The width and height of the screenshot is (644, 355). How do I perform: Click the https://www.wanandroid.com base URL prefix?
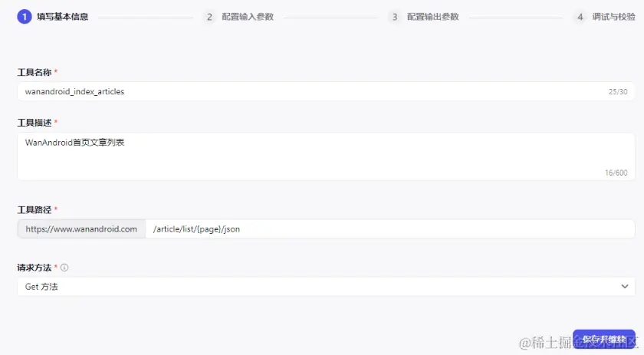[x=81, y=228]
